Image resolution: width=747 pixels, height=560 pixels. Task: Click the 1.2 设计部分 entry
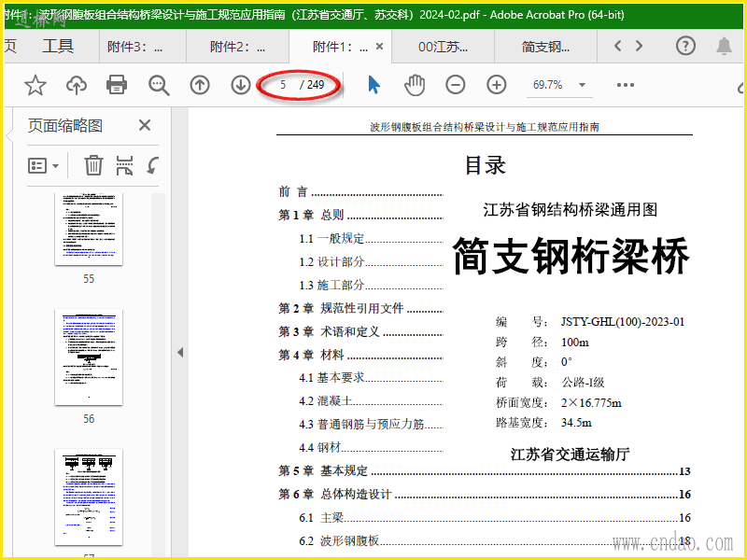tap(371, 261)
